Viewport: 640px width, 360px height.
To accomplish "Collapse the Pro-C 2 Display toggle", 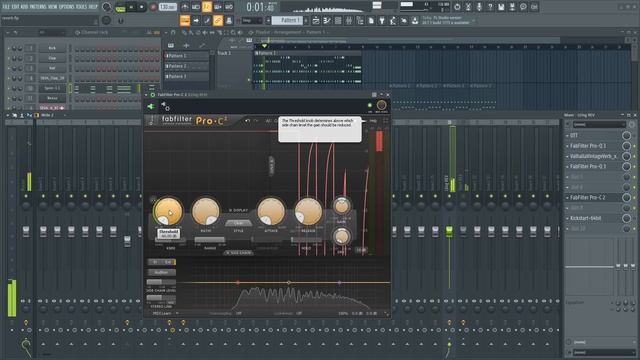I will pyautogui.click(x=238, y=210).
